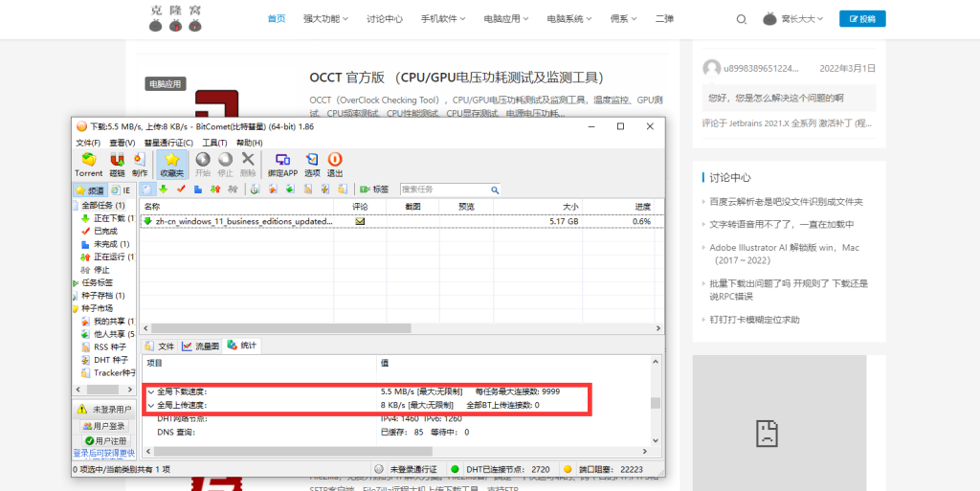Click the search magnifier in 搜索任务 box
Screen dimensions: 980x491
click(495, 190)
